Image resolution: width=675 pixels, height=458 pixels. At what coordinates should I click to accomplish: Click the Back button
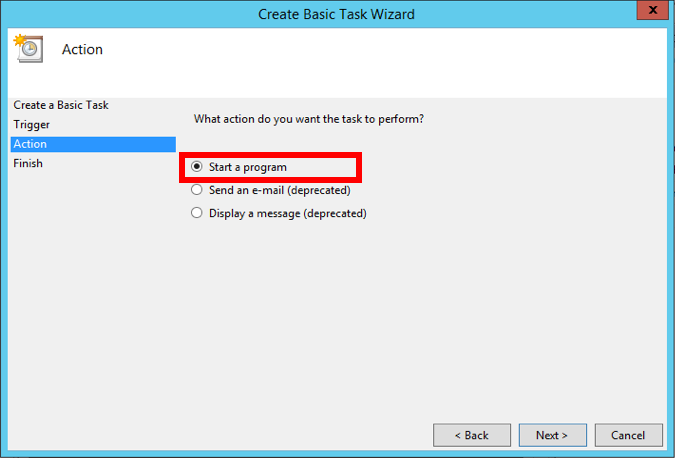point(472,435)
